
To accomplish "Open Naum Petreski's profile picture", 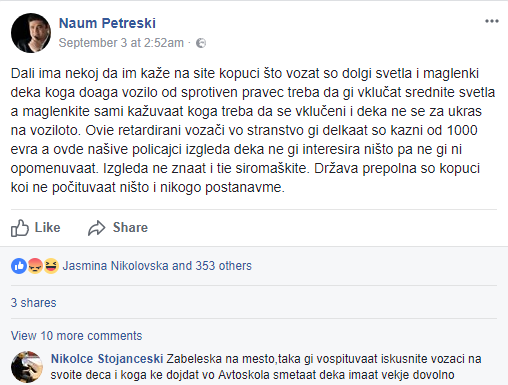I will (31, 33).
